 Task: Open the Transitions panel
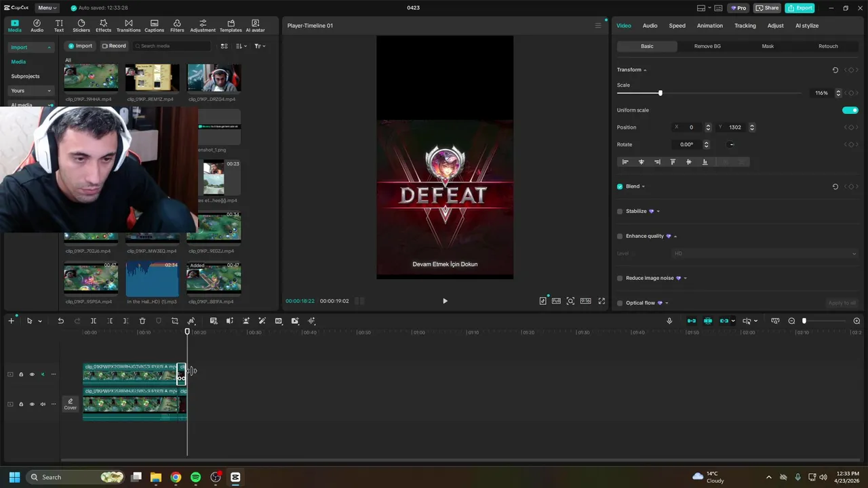(128, 26)
